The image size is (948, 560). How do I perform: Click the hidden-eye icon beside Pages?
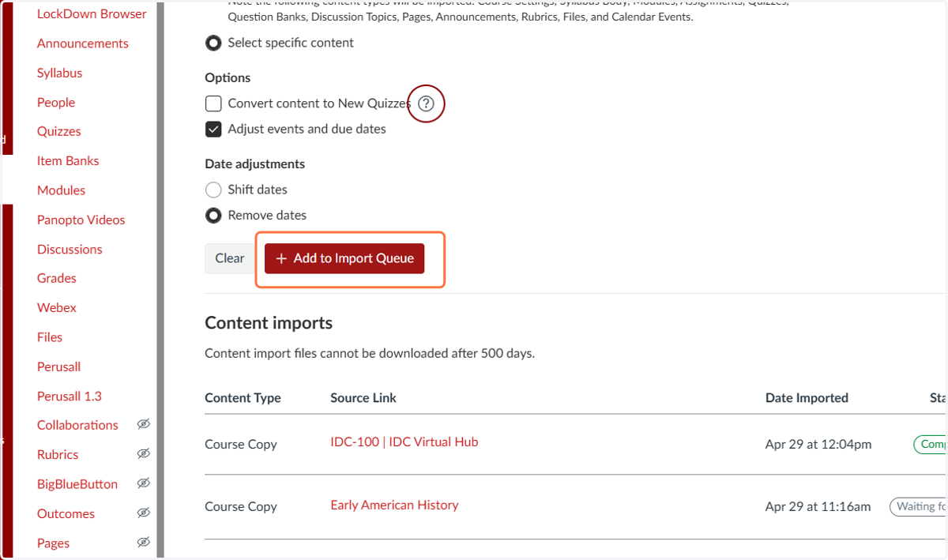[143, 543]
